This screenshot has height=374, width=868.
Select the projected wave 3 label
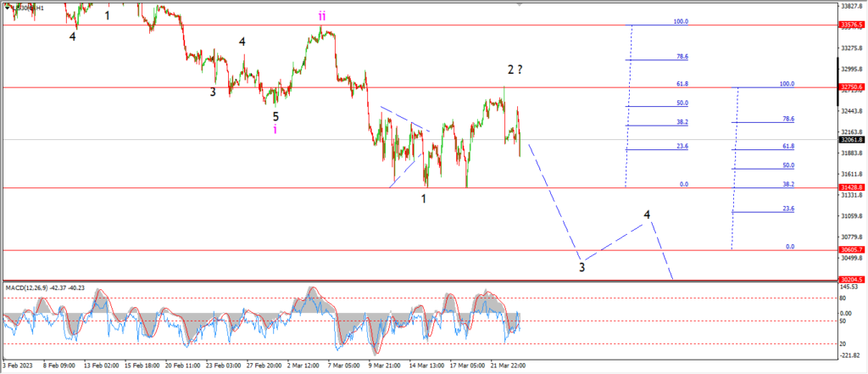581,268
